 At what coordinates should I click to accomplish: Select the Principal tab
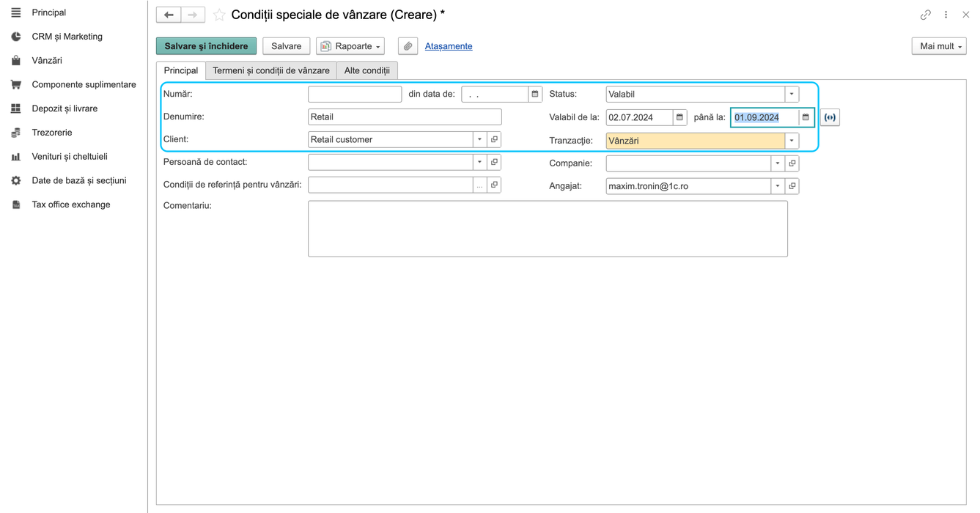click(x=181, y=70)
